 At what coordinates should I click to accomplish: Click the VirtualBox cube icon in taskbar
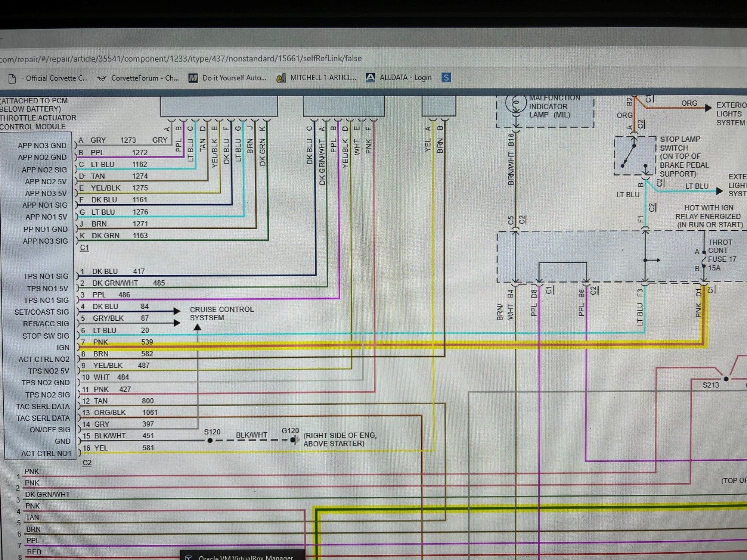point(189,557)
